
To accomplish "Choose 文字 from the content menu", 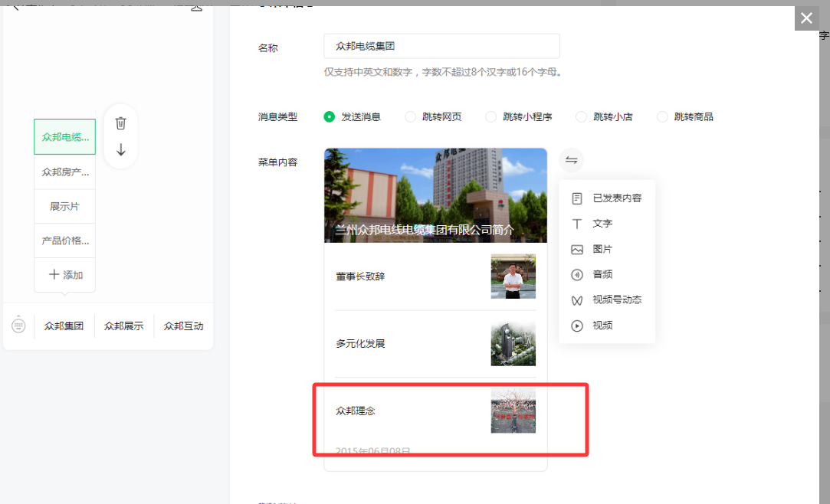I will pyautogui.click(x=607, y=224).
